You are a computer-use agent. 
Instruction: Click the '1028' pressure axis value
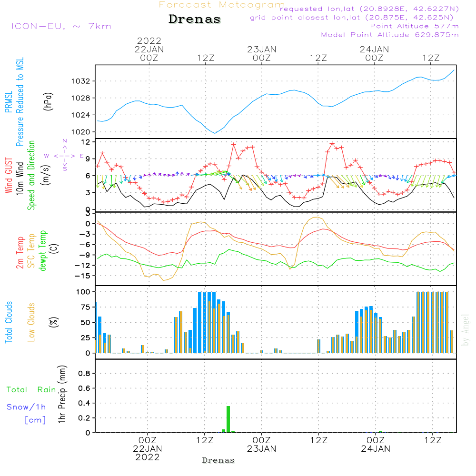81,99
